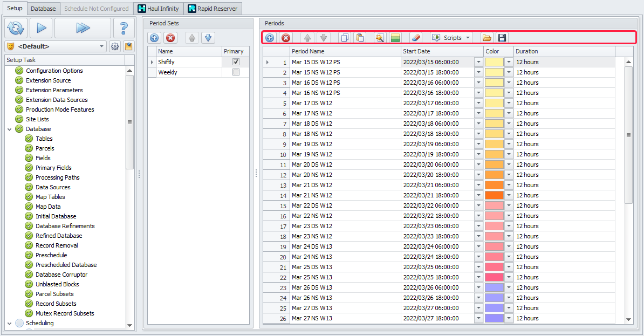Collapse the Scheduling tree node
The width and height of the screenshot is (644, 336).
click(10, 323)
